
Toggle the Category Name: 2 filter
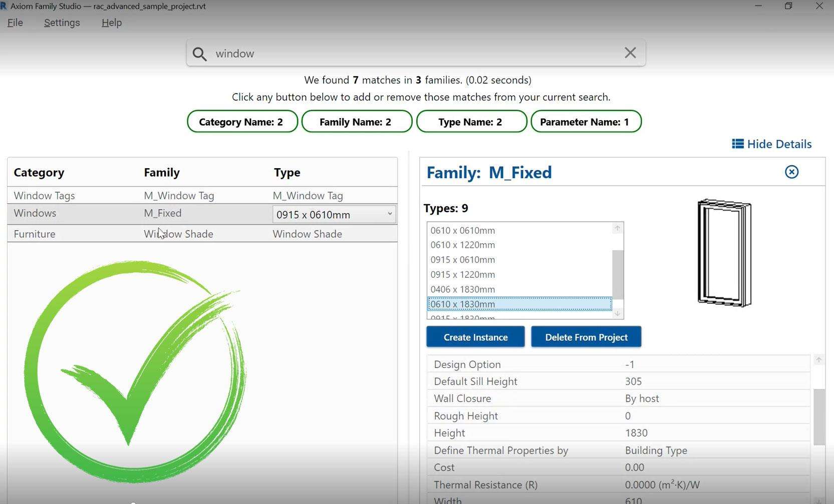242,122
